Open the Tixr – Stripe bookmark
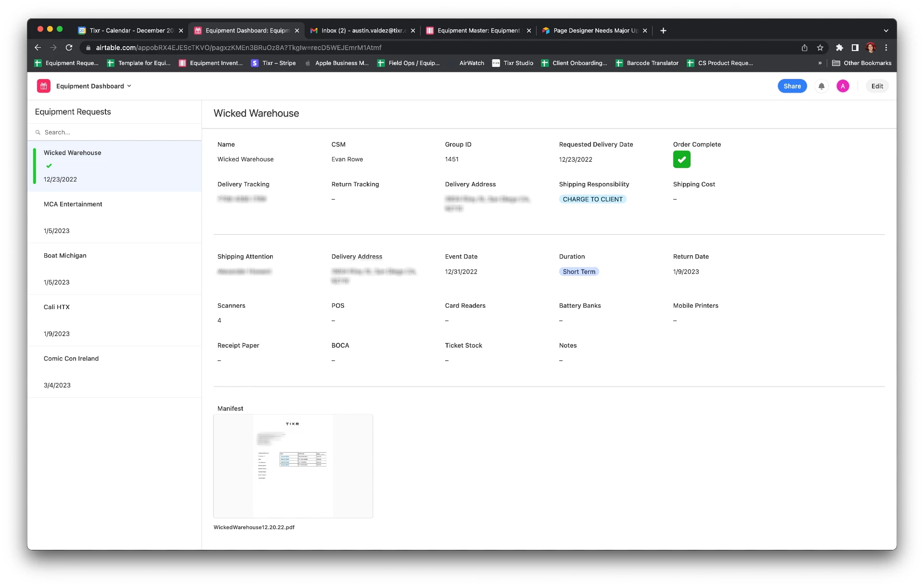 (x=273, y=63)
